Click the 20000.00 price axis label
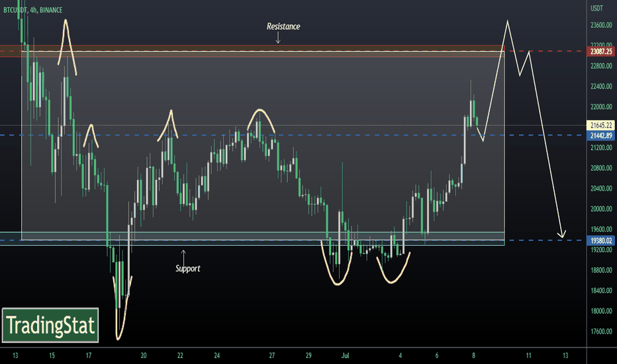 click(x=601, y=209)
